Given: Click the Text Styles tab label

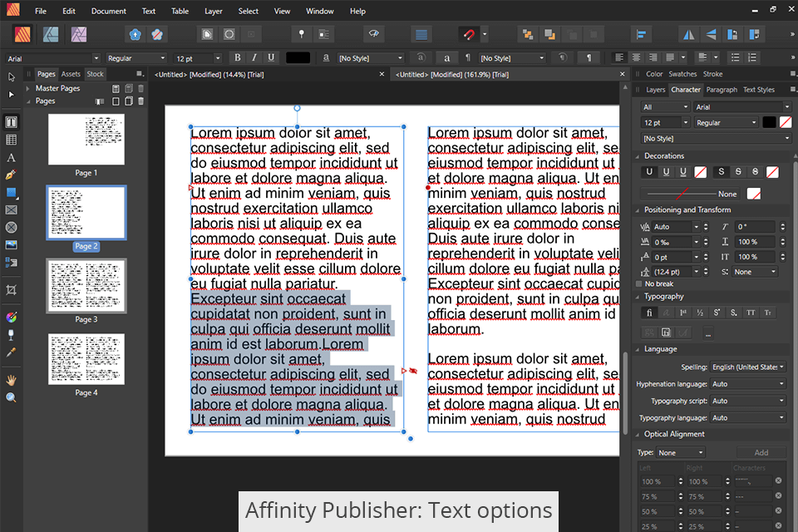Looking at the screenshot, I should coord(758,90).
